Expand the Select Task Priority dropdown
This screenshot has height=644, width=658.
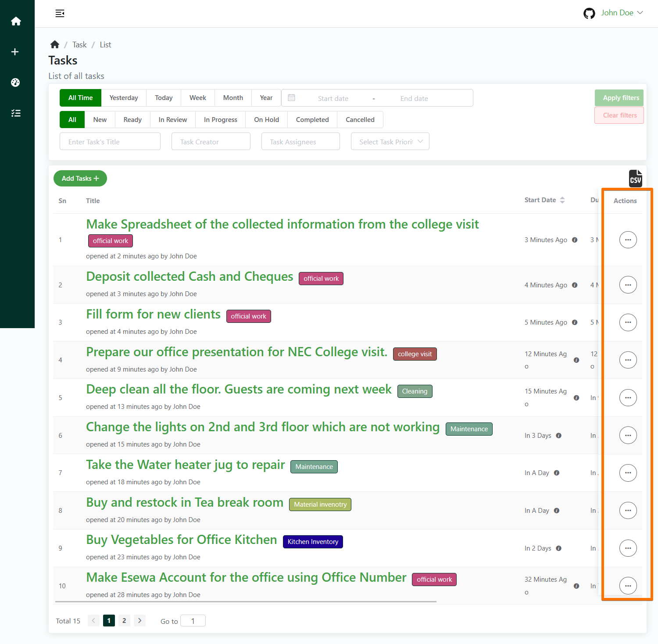[390, 142]
